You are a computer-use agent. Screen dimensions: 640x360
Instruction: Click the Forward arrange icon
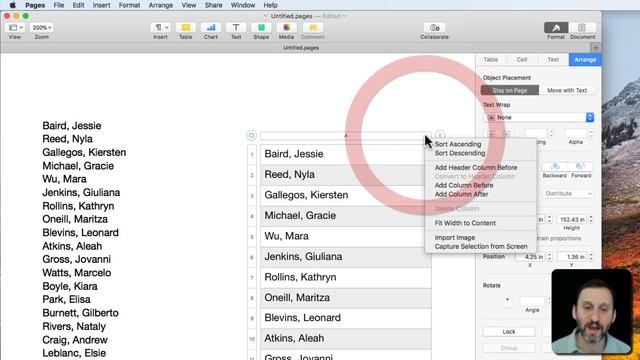(x=580, y=167)
